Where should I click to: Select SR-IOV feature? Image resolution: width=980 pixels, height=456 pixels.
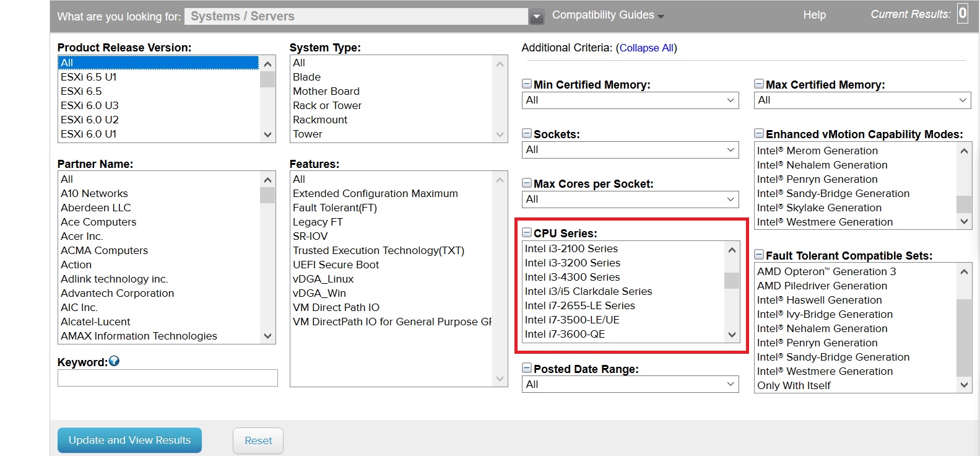[391, 236]
